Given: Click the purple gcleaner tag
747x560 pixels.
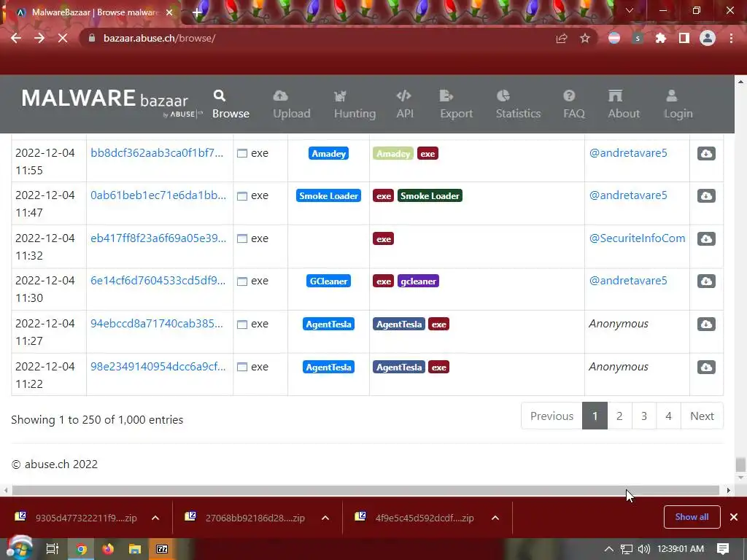Looking at the screenshot, I should click(x=418, y=281).
